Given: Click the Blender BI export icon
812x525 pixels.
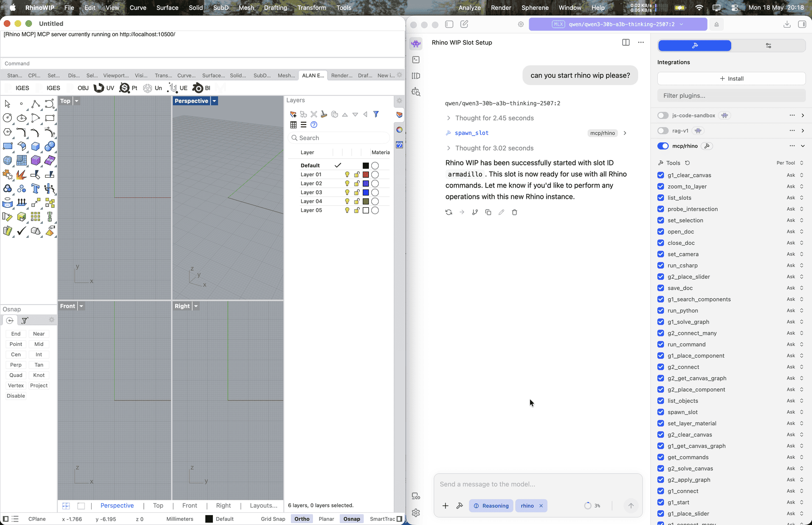Looking at the screenshot, I should (x=202, y=88).
